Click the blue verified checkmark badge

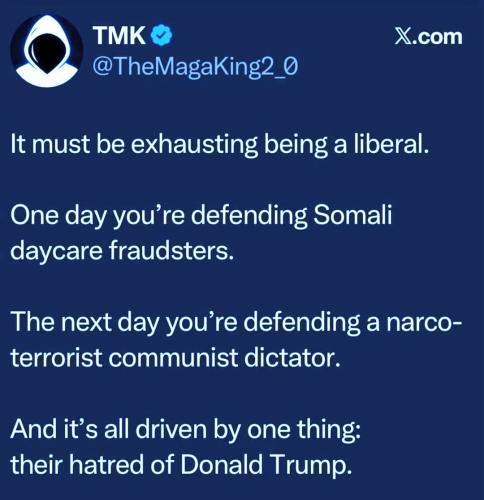[x=162, y=35]
